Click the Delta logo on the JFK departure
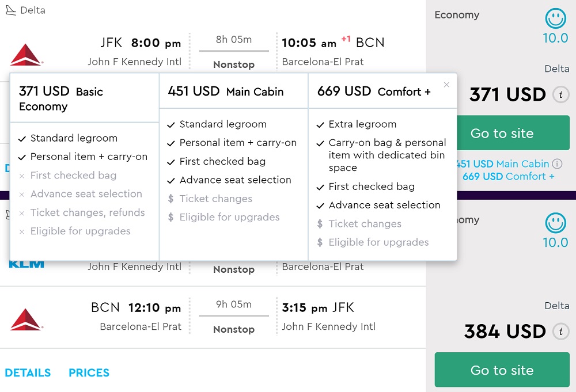 tap(26, 54)
